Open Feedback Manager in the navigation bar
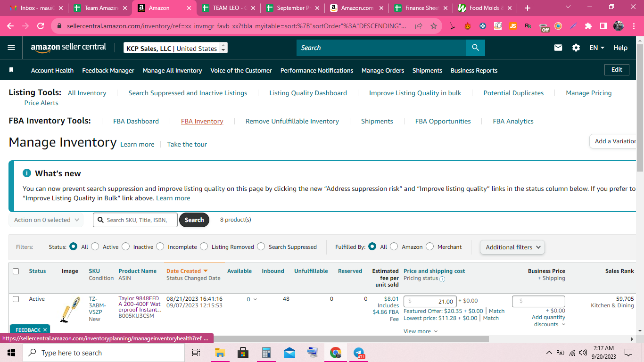Image resolution: width=644 pixels, height=362 pixels. pos(108,70)
